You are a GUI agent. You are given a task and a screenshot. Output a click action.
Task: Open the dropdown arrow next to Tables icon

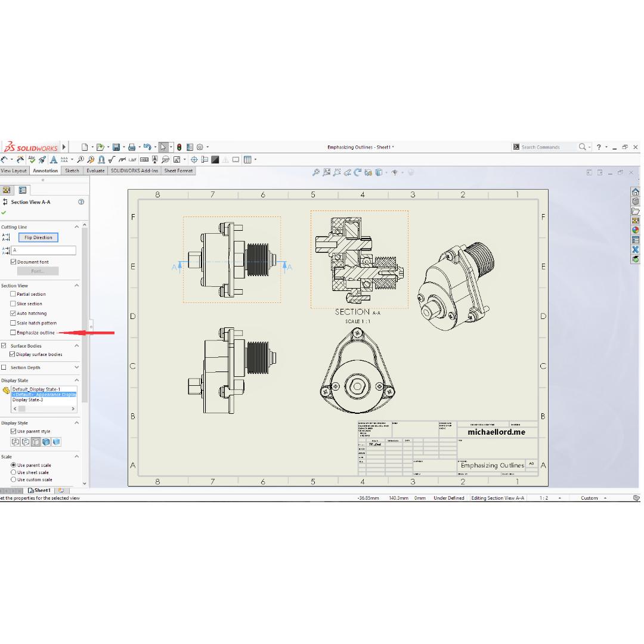coord(255,159)
